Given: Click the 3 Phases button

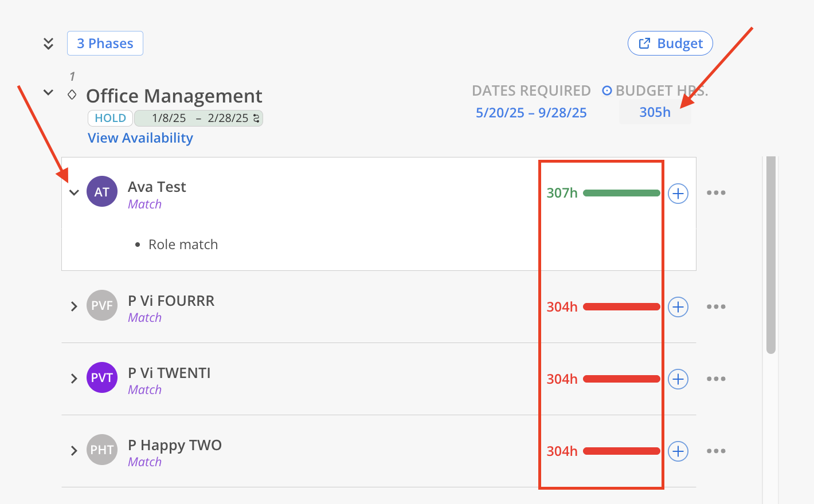Looking at the screenshot, I should click(105, 44).
